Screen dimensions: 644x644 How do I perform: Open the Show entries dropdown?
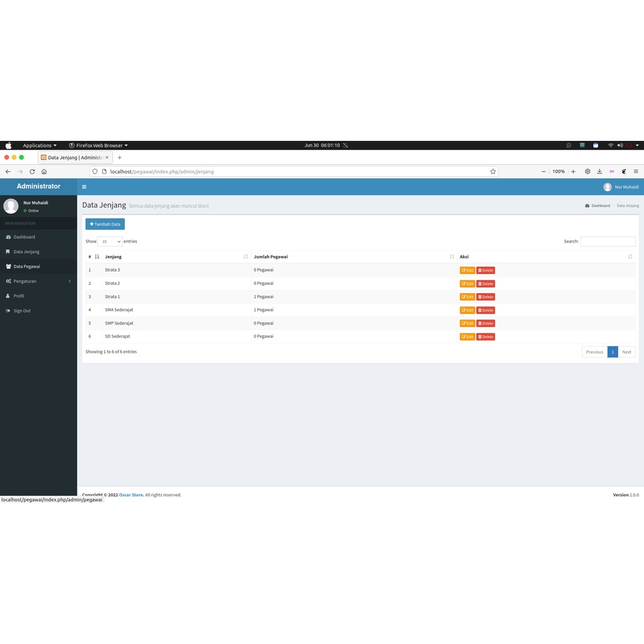(110, 241)
